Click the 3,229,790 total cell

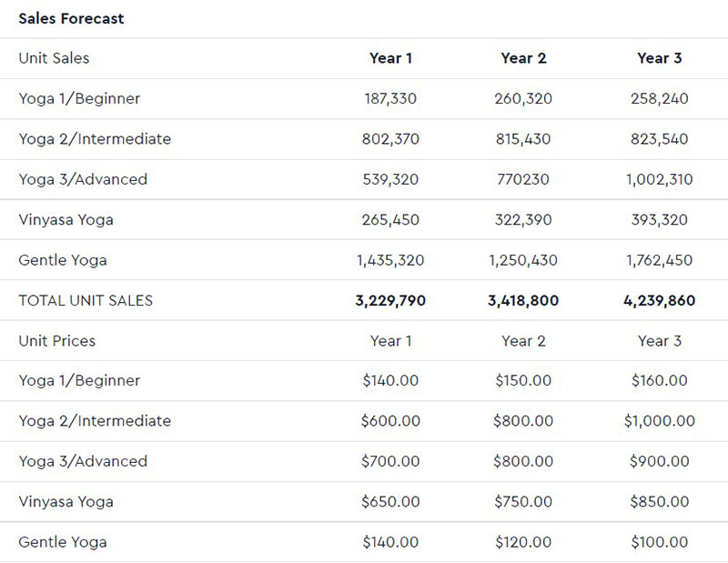point(390,300)
